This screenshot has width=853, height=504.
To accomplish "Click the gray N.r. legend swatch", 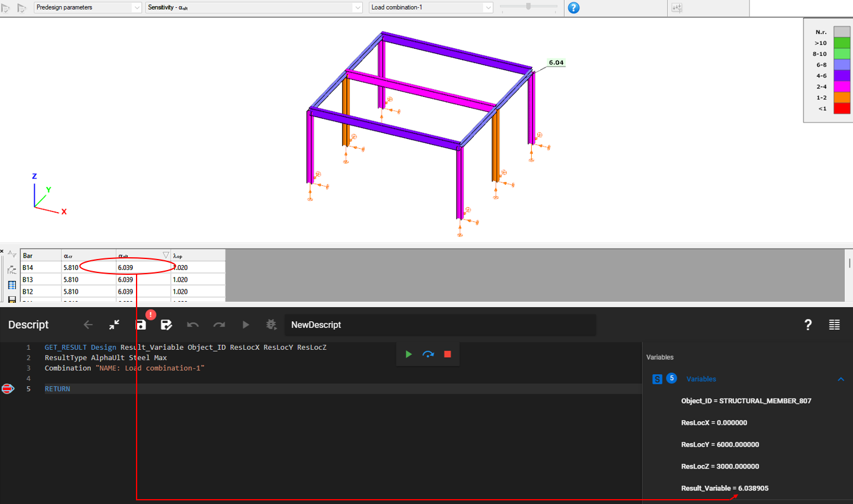I will pos(841,32).
